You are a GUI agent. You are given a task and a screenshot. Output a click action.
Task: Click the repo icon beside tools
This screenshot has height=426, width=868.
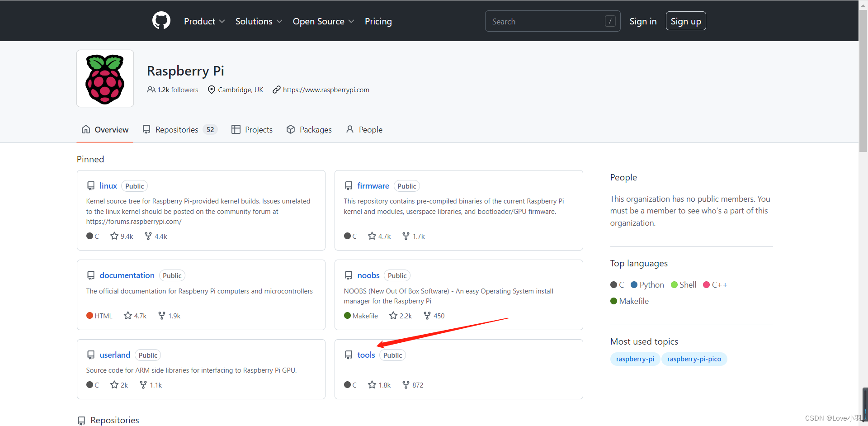349,355
